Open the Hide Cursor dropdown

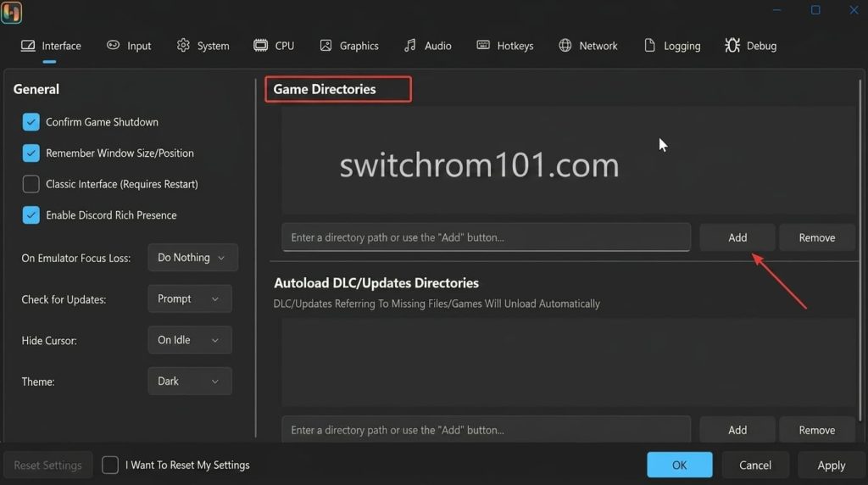pos(189,340)
